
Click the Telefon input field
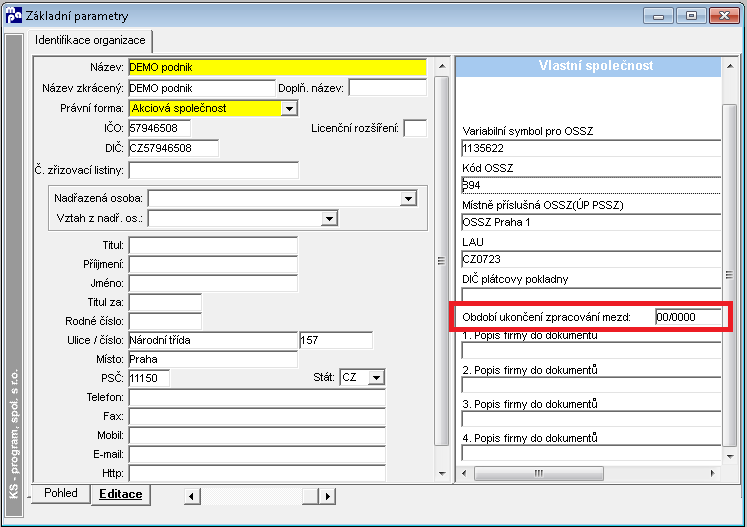coord(257,397)
